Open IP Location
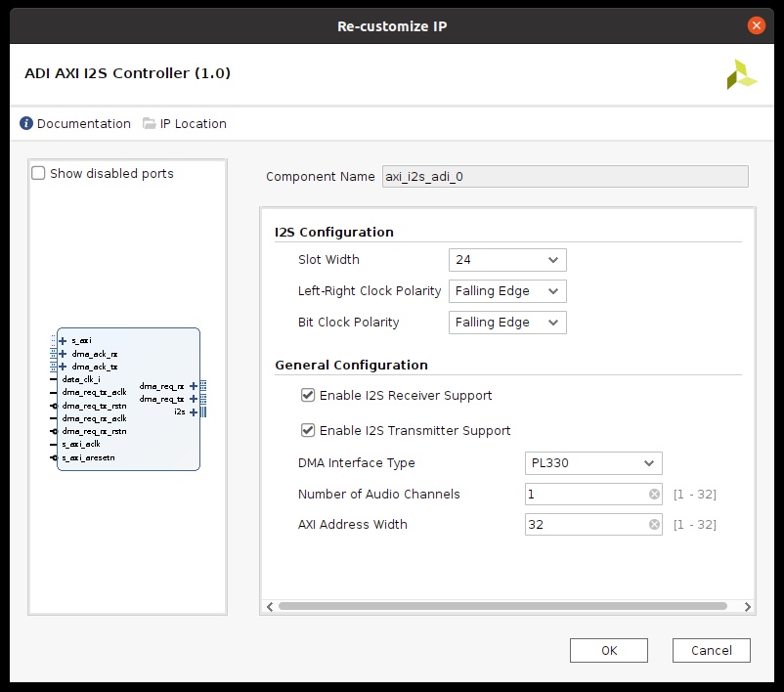Viewport: 784px width, 692px height. (x=185, y=123)
